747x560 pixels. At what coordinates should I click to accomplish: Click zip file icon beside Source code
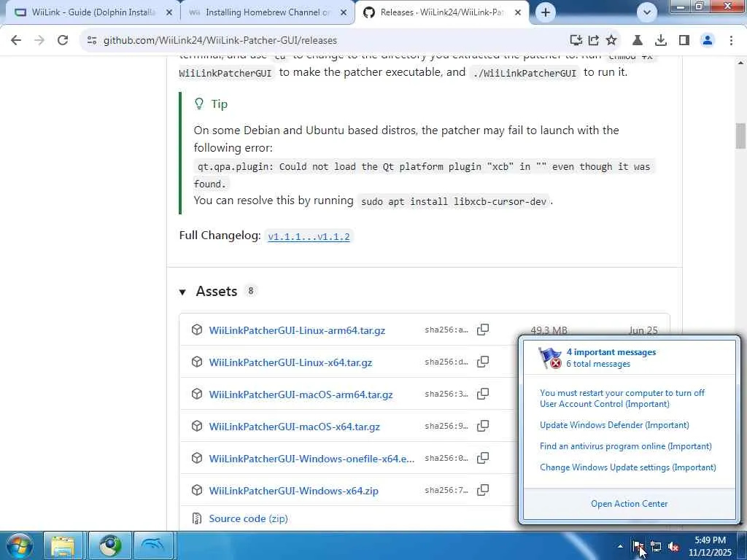197,518
